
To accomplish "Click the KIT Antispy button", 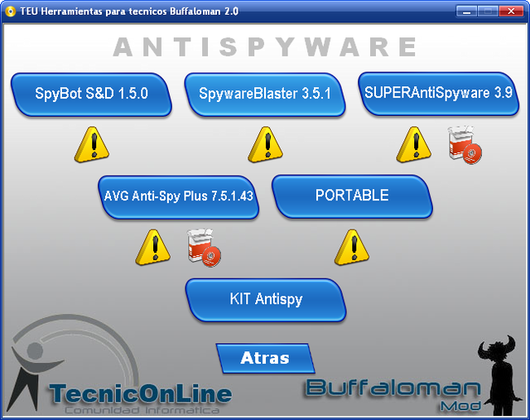I will (266, 300).
